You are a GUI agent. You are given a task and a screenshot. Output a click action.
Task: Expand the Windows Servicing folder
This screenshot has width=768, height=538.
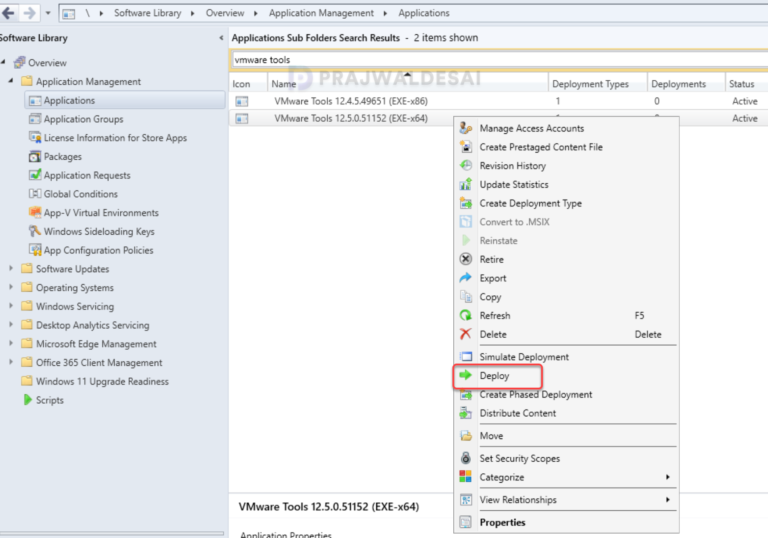pos(11,306)
